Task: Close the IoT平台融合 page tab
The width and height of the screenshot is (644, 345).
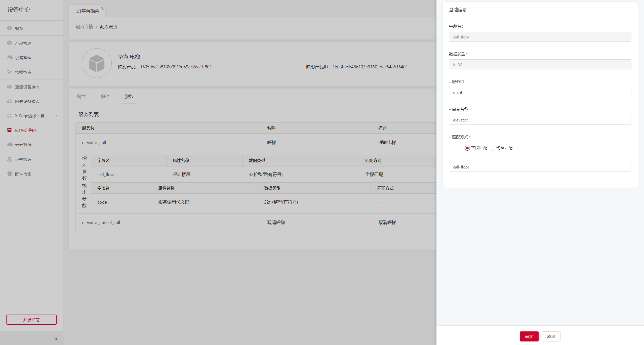Action: click(x=102, y=8)
